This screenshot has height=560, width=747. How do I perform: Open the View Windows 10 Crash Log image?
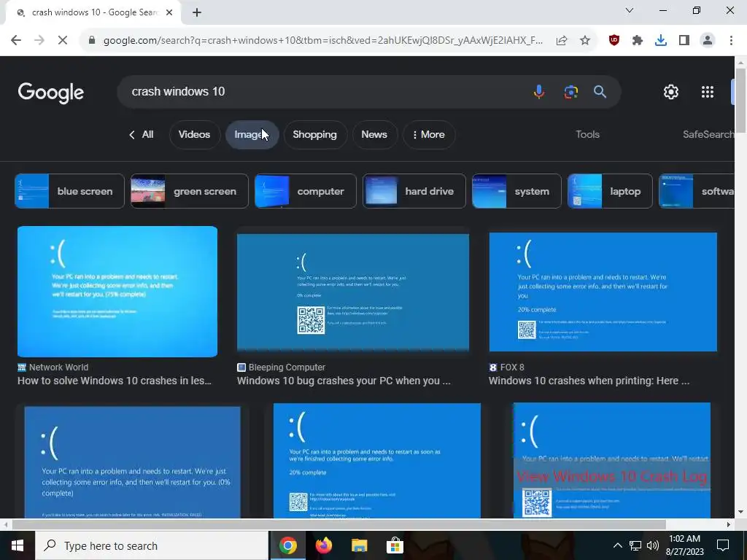coord(612,460)
